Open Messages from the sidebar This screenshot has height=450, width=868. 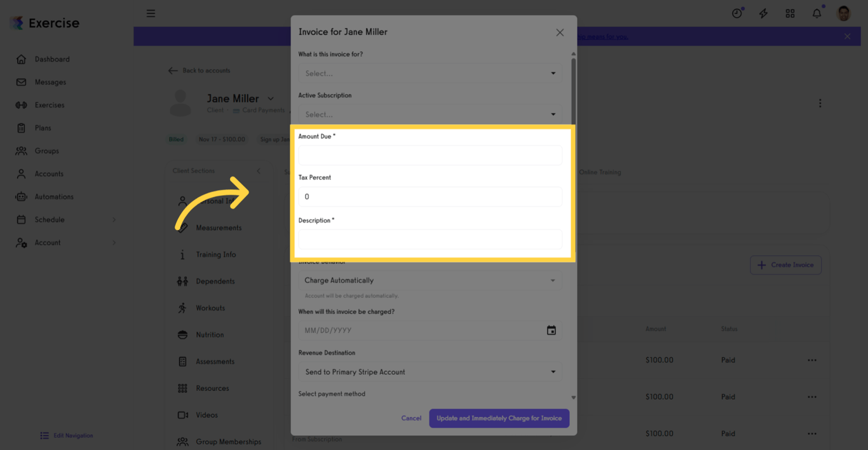pyautogui.click(x=22, y=81)
